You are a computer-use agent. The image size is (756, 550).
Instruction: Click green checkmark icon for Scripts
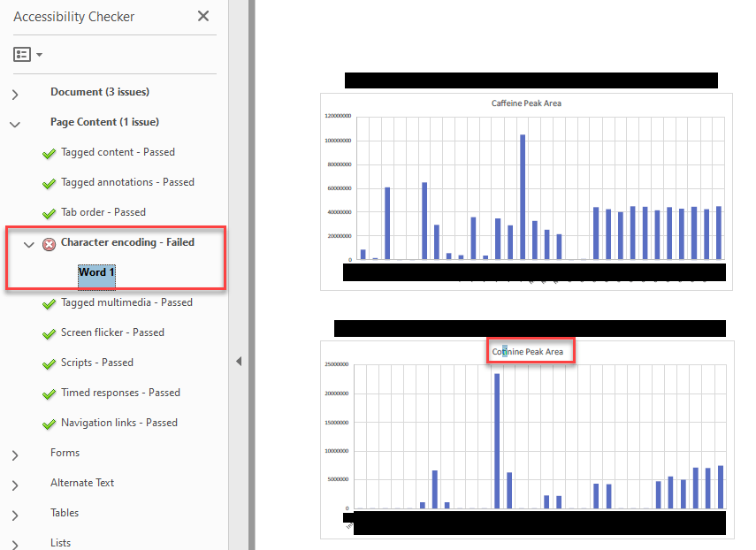tap(49, 364)
